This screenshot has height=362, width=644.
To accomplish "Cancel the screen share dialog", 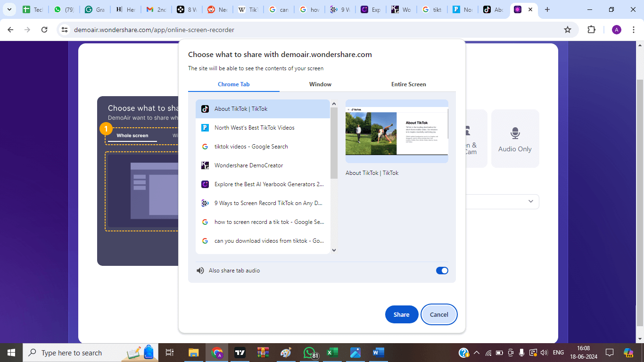I will 439,314.
